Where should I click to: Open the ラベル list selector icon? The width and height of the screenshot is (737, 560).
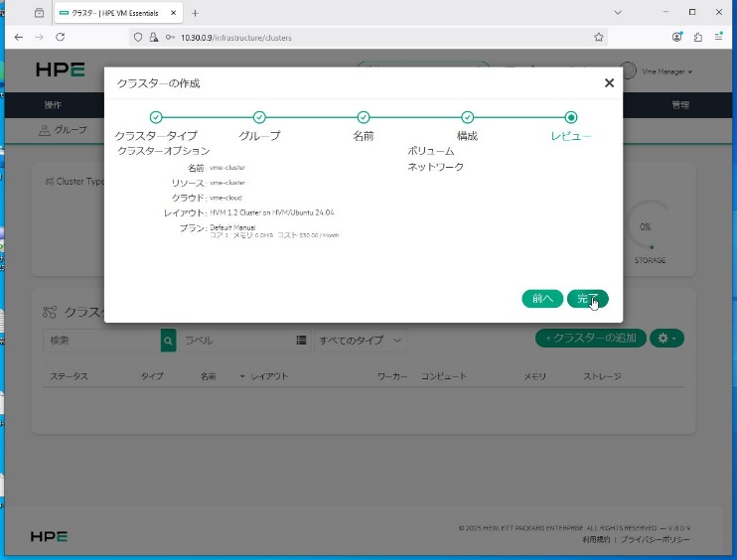[301, 341]
